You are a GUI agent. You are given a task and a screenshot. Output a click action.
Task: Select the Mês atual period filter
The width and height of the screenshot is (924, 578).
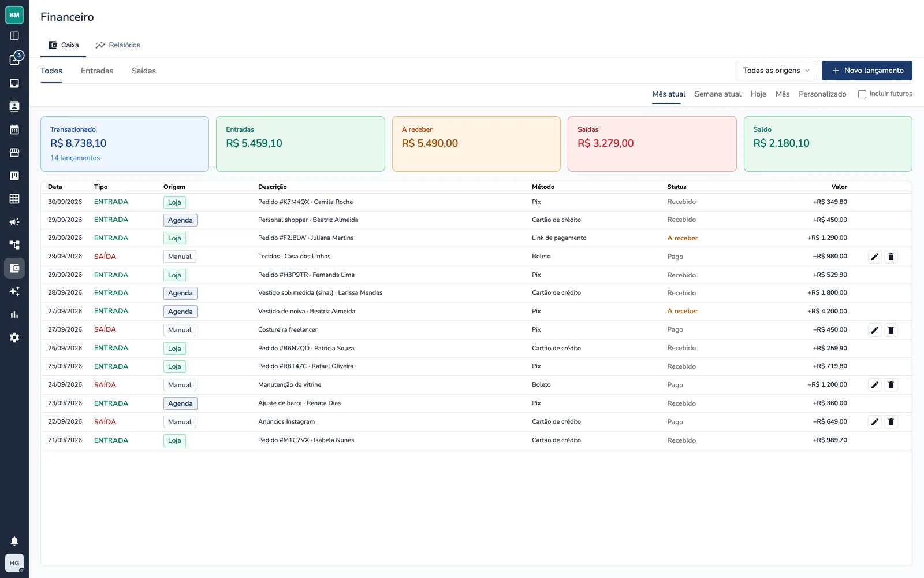(x=669, y=94)
